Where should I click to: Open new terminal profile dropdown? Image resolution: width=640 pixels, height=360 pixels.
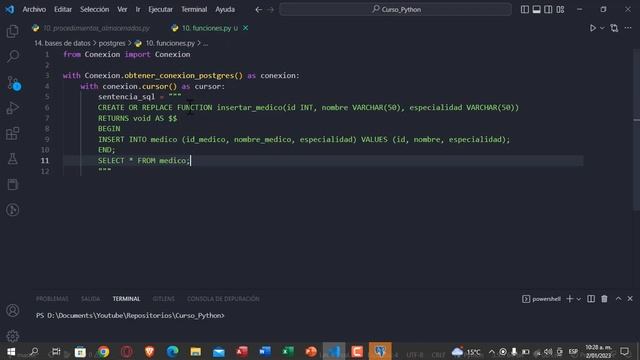579,299
